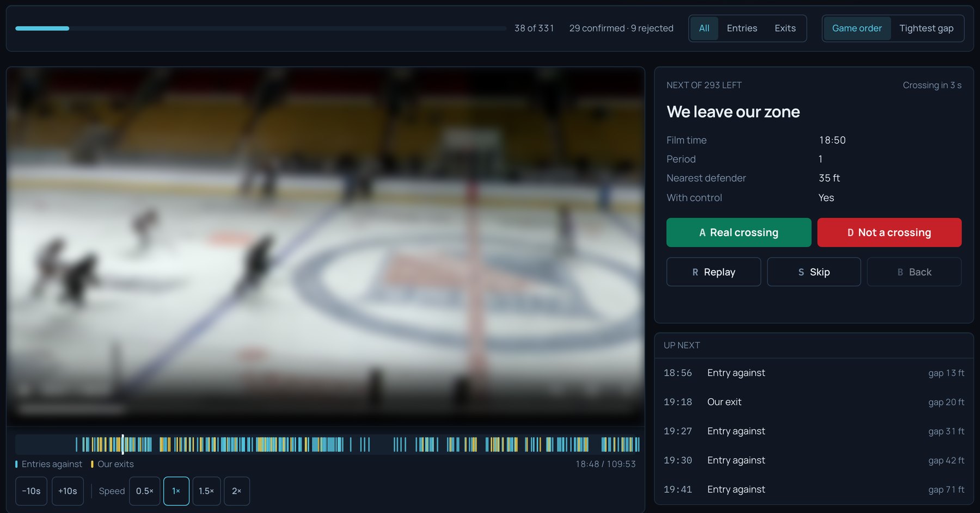Click the 'gap 71 ft' value

[946, 490]
